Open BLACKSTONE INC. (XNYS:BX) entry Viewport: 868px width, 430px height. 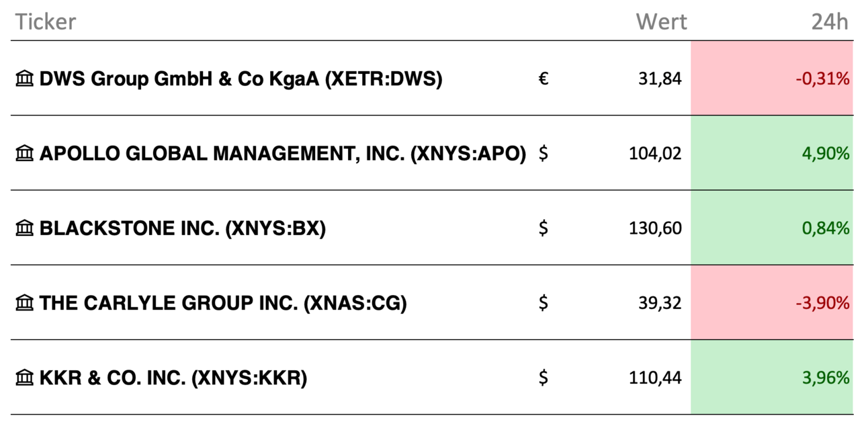183,228
